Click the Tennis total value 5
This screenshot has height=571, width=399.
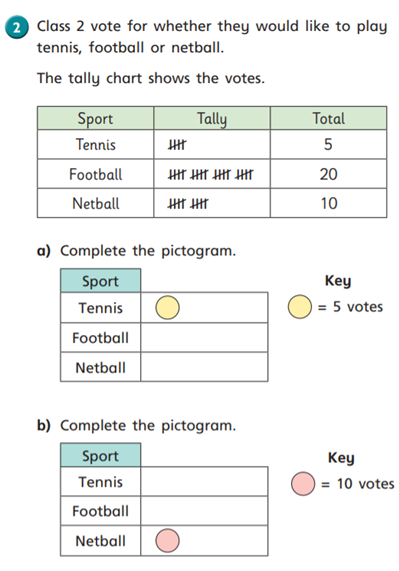point(328,145)
